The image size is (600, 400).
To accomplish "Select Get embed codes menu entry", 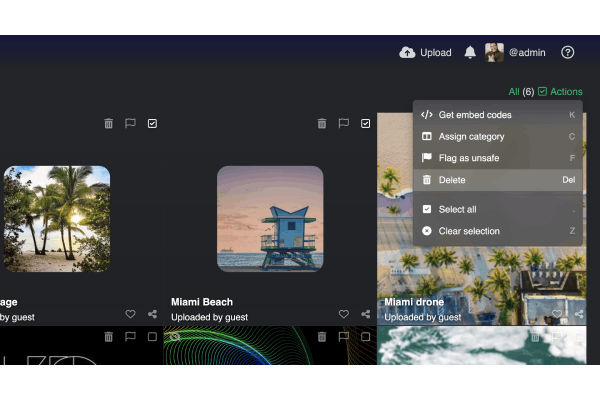I will point(474,115).
